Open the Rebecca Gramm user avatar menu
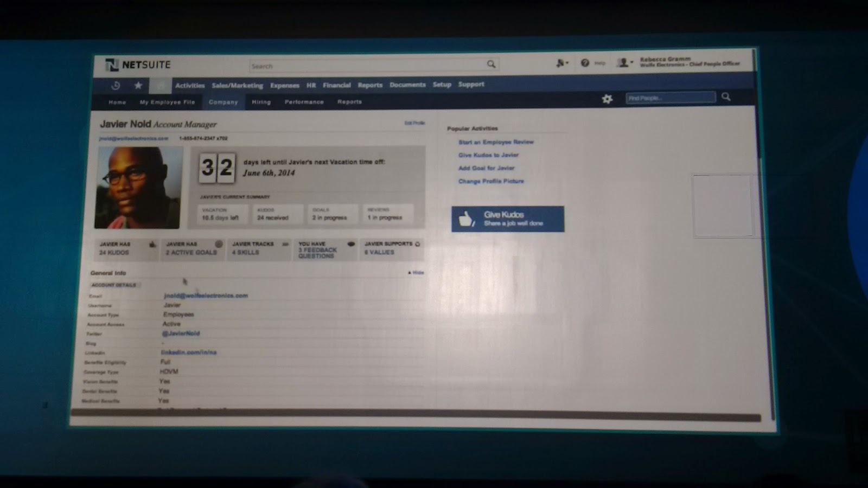Viewport: 868px width, 488px height. pyautogui.click(x=624, y=63)
